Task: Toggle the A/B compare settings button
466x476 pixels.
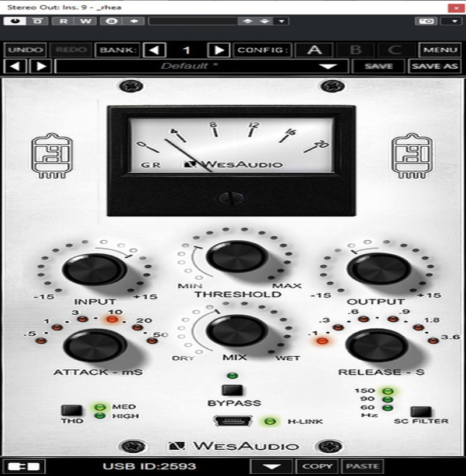Action: pyautogui.click(x=112, y=22)
